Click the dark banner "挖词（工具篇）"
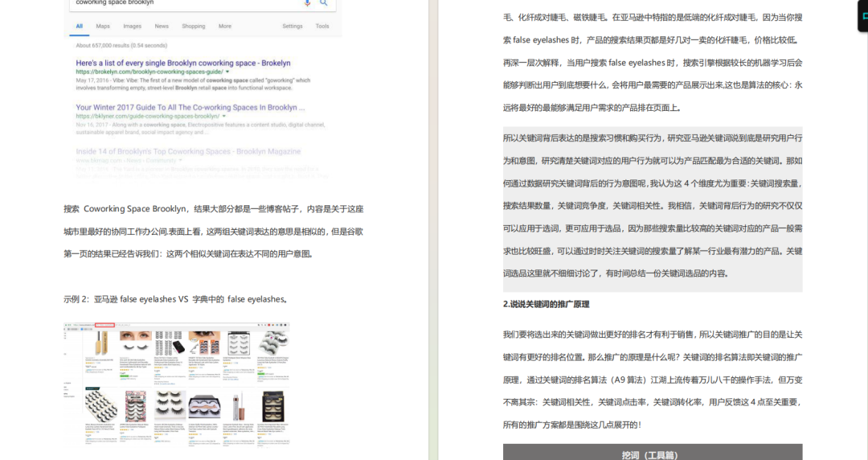868x460 pixels. [653, 452]
